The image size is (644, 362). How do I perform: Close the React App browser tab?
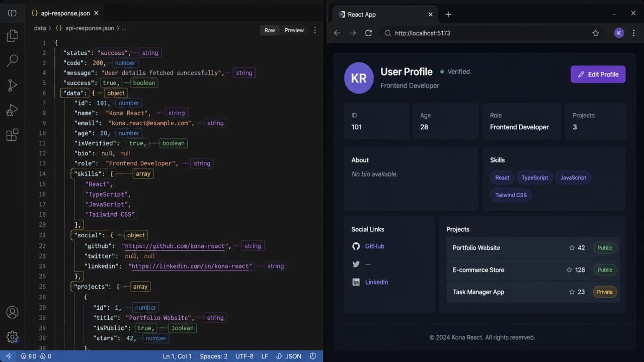tap(430, 15)
